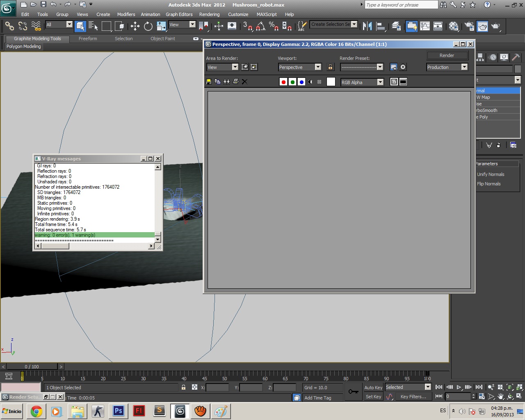Open the Modifiers menu
This screenshot has height=420, width=525.
pos(126,14)
